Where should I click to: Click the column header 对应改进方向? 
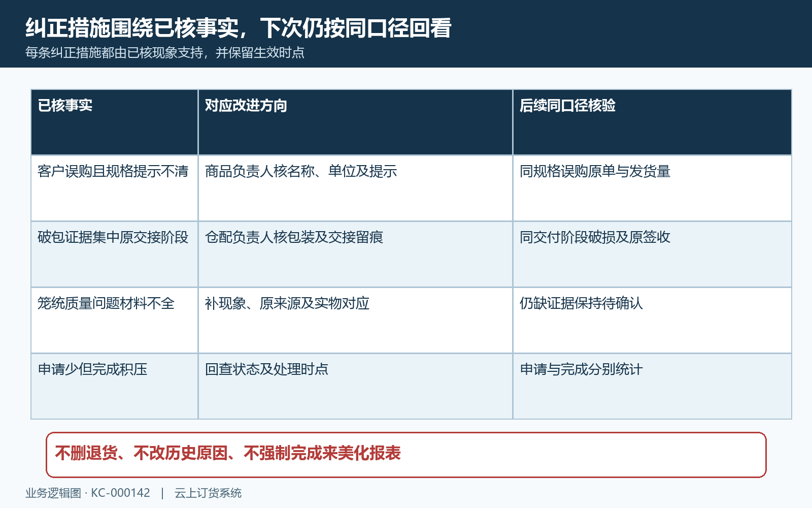(x=355, y=122)
